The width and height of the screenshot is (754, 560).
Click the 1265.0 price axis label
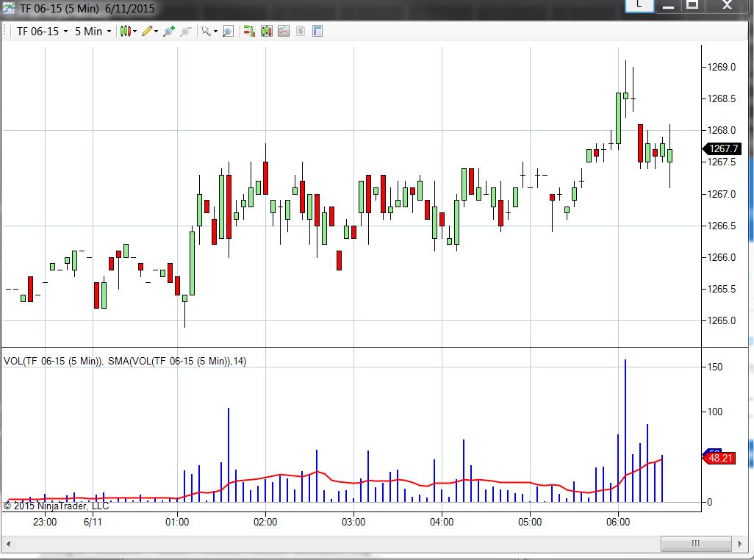[x=722, y=320]
